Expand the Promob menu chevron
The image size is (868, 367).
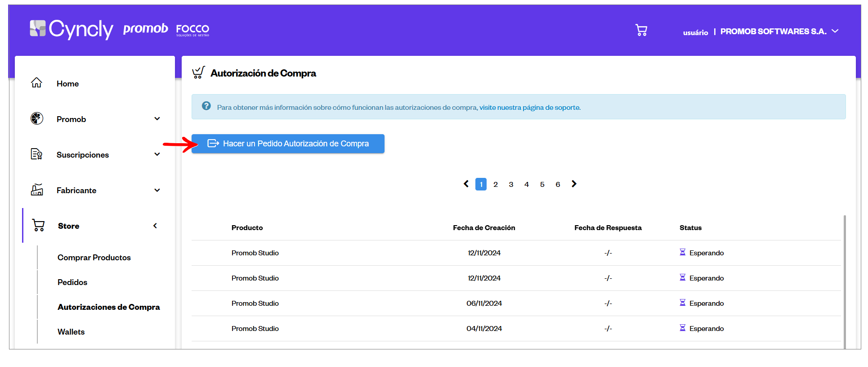click(x=157, y=119)
